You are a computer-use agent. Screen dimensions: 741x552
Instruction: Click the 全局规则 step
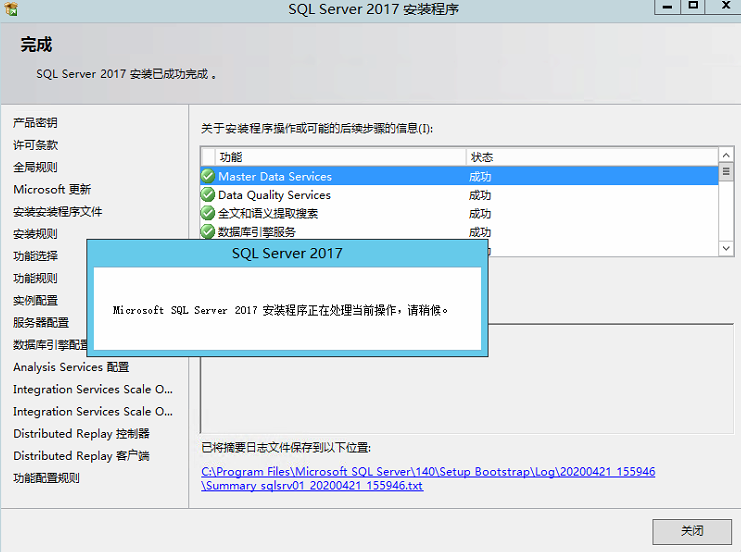(x=35, y=167)
